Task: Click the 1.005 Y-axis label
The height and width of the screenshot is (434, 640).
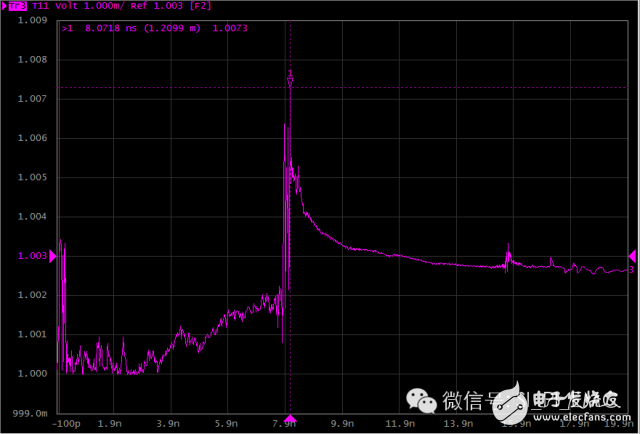Action: [33, 177]
